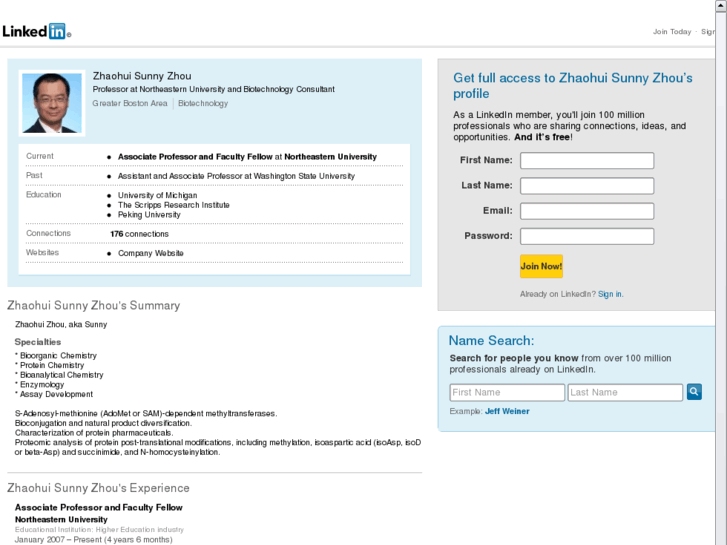The image size is (727, 545).
Task: Click the Biotechnology industry text
Action: pos(203,103)
